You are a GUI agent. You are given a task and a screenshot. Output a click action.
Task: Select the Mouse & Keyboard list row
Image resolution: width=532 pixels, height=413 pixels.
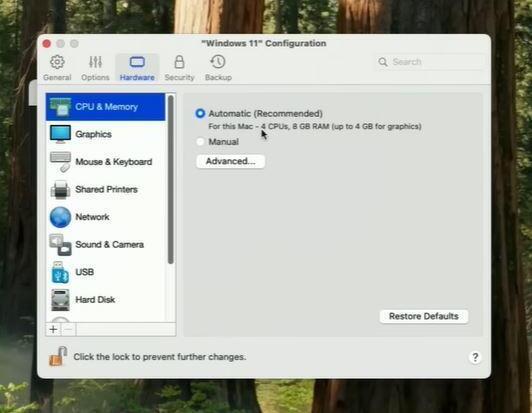(x=106, y=162)
